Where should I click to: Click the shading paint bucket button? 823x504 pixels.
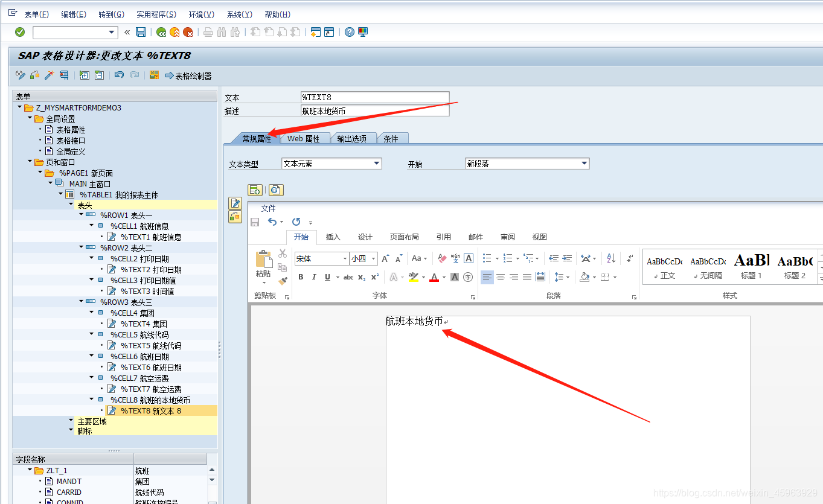pos(584,277)
